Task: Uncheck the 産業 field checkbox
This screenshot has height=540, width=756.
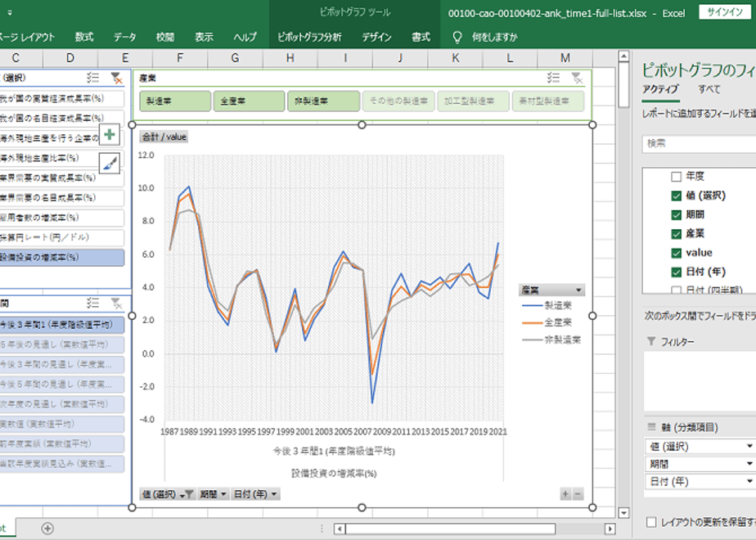Action: click(x=676, y=234)
